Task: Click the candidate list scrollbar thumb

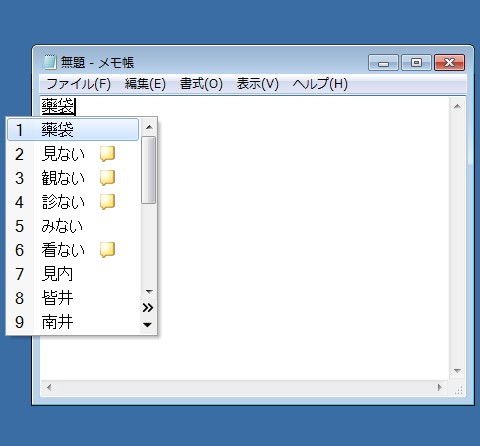Action: click(x=149, y=169)
